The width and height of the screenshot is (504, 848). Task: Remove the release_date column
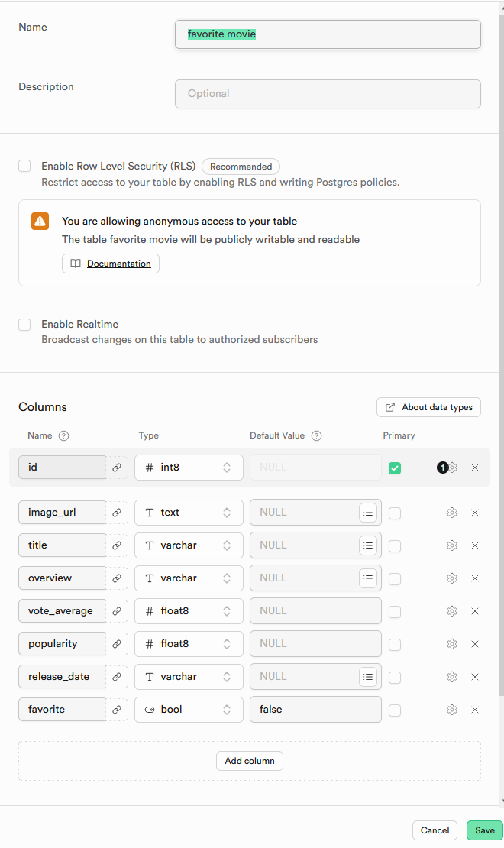[475, 677]
